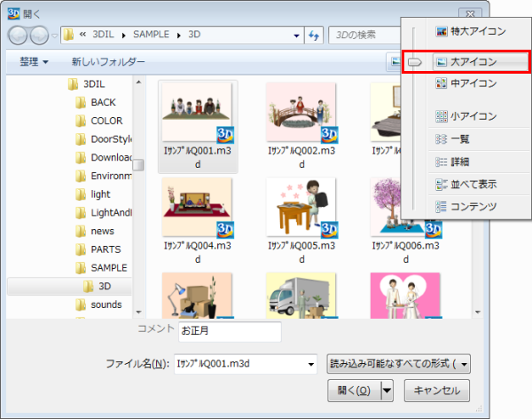Select the LightAnd folder in tree
This screenshot has height=419, width=532.
pyautogui.click(x=104, y=212)
